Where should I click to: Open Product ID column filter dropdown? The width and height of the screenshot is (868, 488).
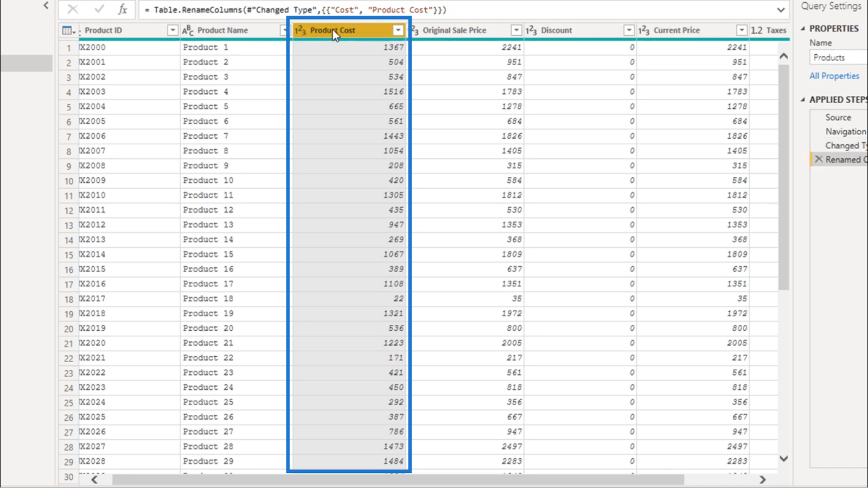(x=173, y=30)
